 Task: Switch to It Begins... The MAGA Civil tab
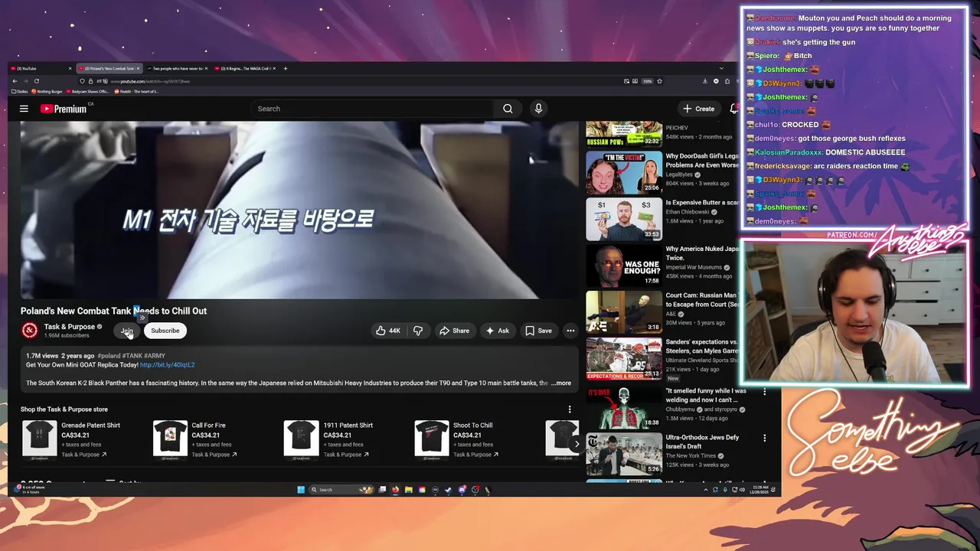tap(245, 69)
